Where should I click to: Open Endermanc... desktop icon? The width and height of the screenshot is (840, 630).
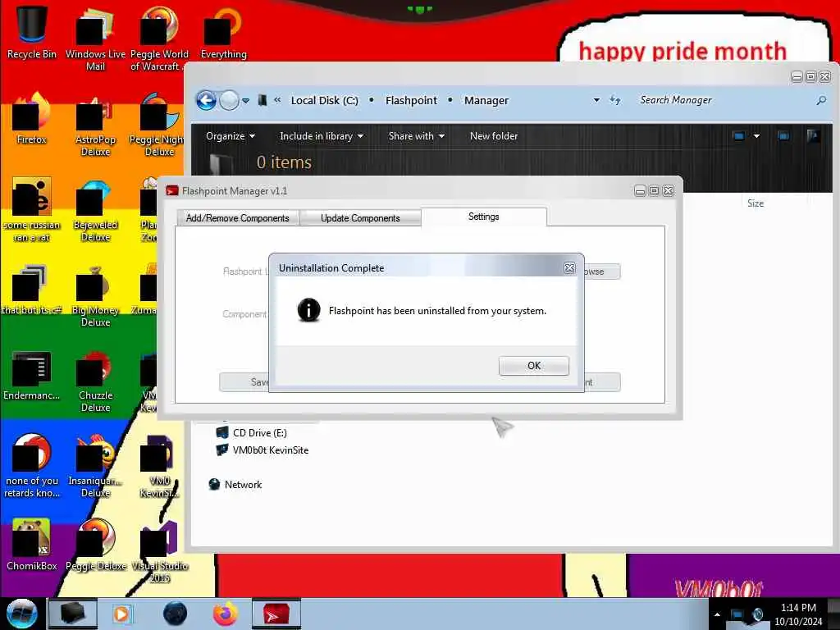pyautogui.click(x=32, y=375)
